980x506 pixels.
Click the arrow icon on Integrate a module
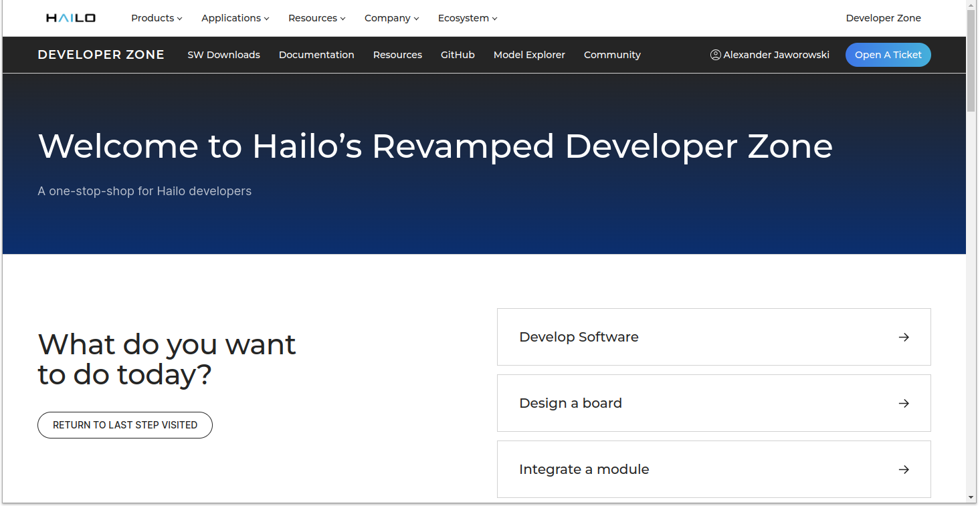(904, 469)
